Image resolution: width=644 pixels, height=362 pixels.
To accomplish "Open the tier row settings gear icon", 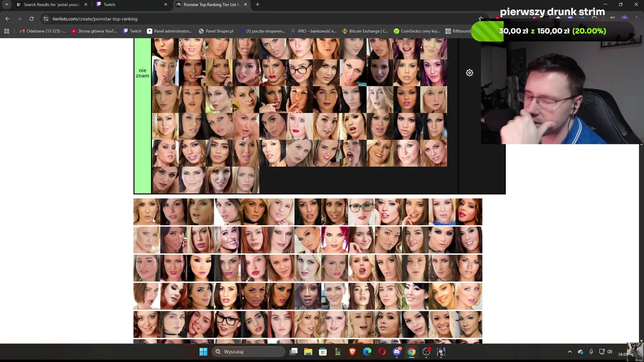I will coord(469,73).
